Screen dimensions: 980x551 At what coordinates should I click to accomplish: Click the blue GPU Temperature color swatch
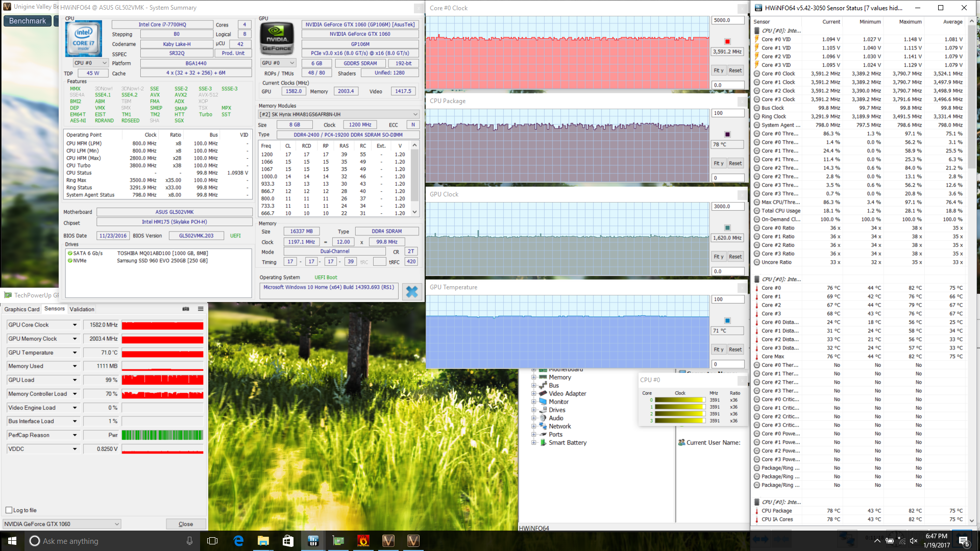pyautogui.click(x=727, y=320)
